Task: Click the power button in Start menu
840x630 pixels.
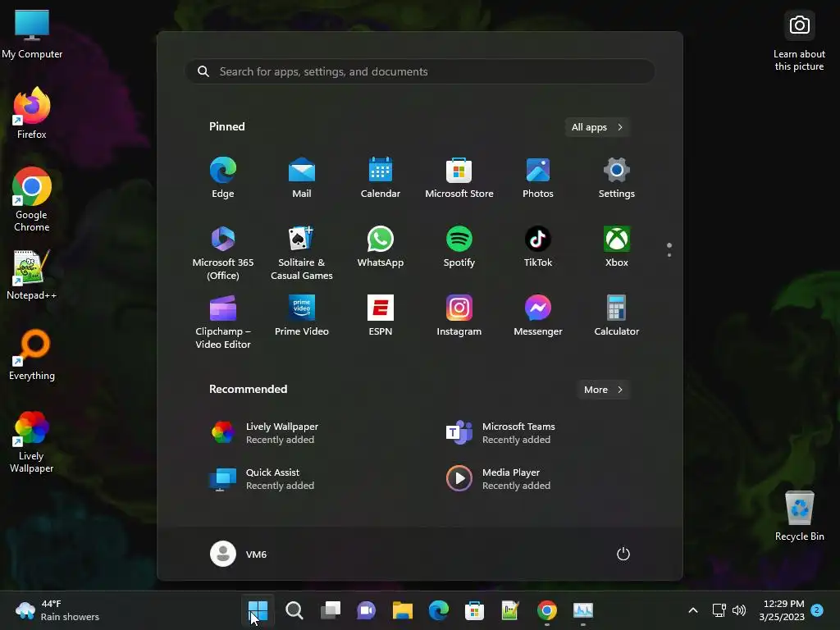Action: (x=623, y=554)
